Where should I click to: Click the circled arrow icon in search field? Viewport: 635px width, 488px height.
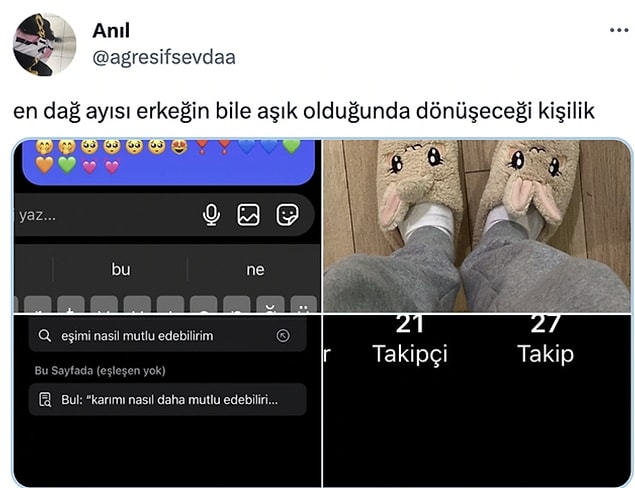283,336
